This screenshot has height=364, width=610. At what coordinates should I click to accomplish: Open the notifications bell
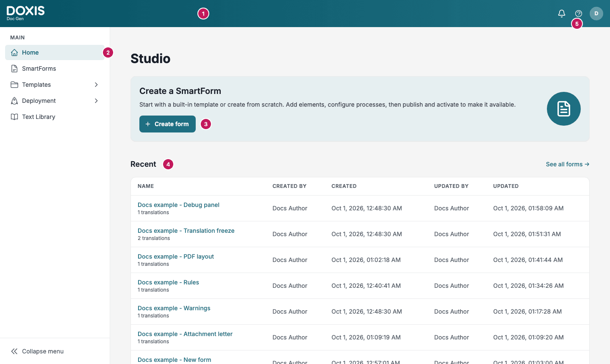[562, 14]
